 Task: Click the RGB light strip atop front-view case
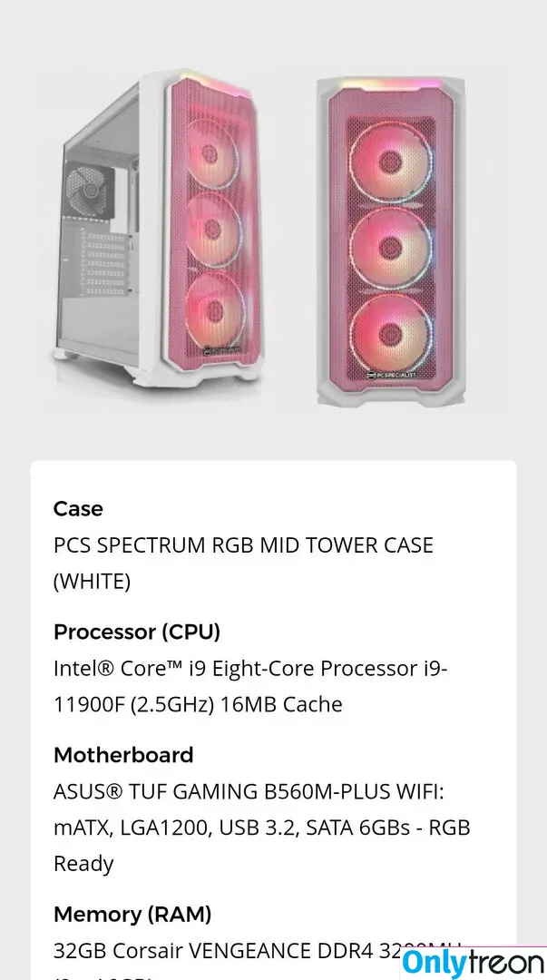coord(390,83)
